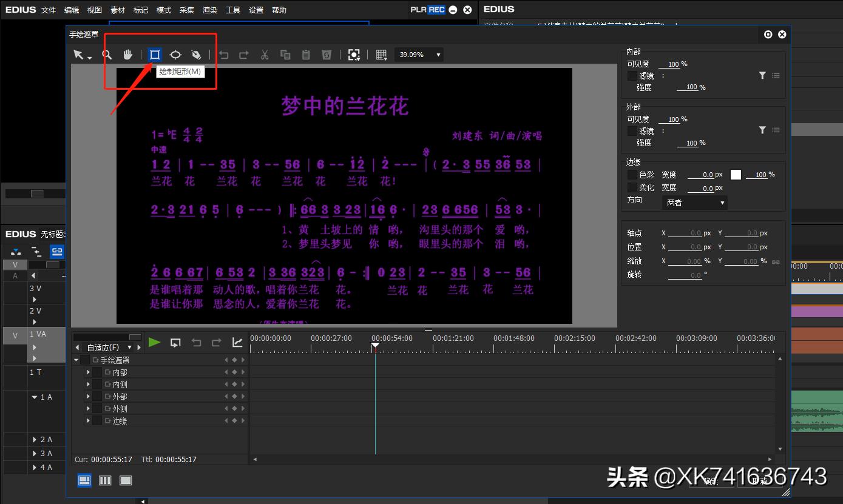The image size is (843, 504).
Task: Select the draw rectangle tool
Action: pyautogui.click(x=155, y=55)
